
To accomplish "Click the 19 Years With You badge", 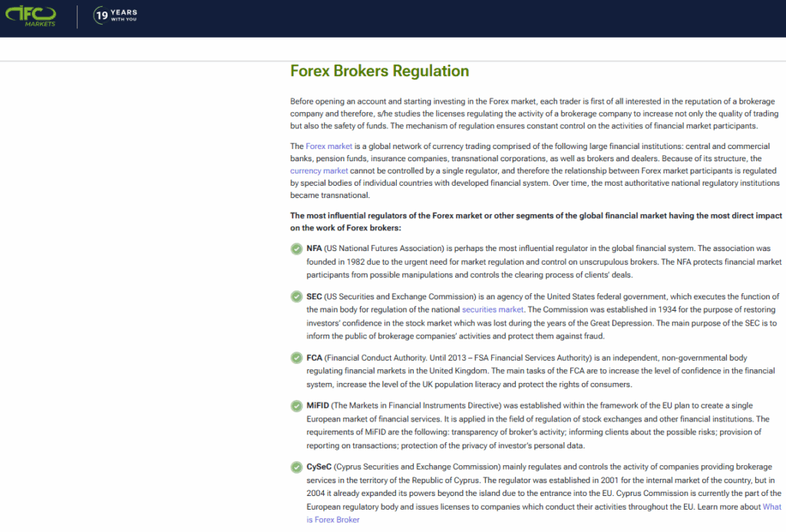I will pyautogui.click(x=115, y=15).
